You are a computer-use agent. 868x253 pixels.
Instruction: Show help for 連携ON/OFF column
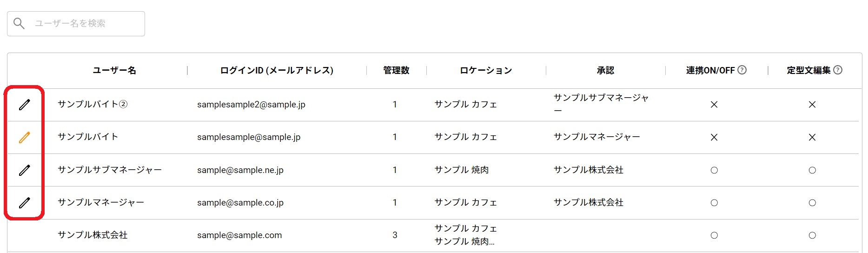click(742, 70)
